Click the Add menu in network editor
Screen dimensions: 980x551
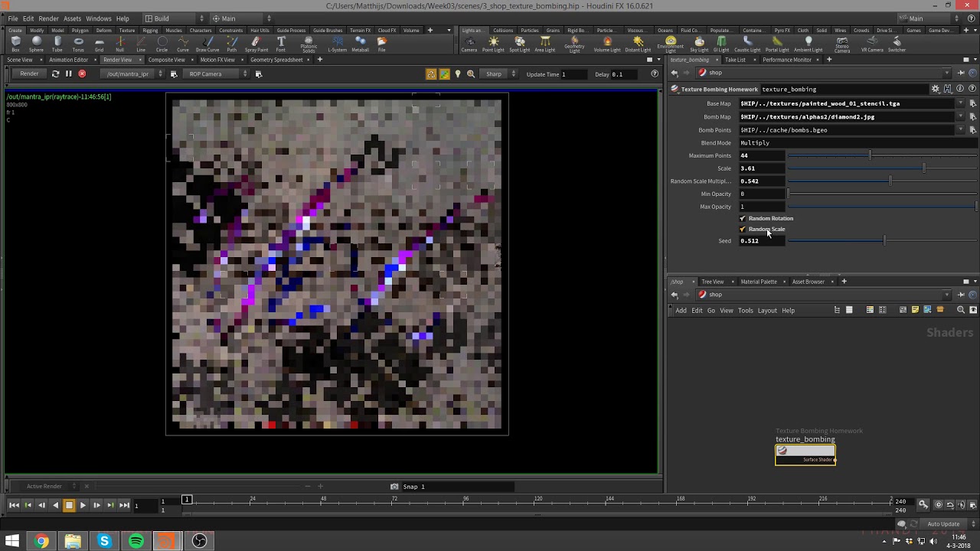(x=681, y=310)
